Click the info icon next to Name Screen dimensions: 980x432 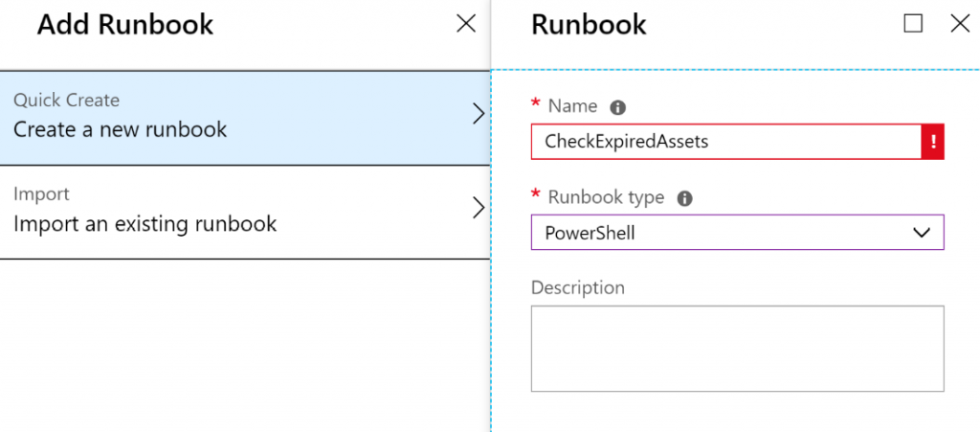[x=617, y=107]
